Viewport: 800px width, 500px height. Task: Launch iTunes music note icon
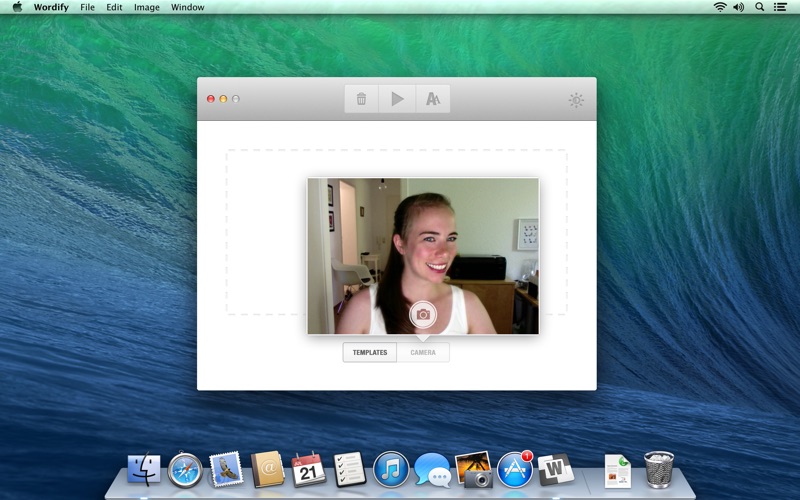[391, 469]
